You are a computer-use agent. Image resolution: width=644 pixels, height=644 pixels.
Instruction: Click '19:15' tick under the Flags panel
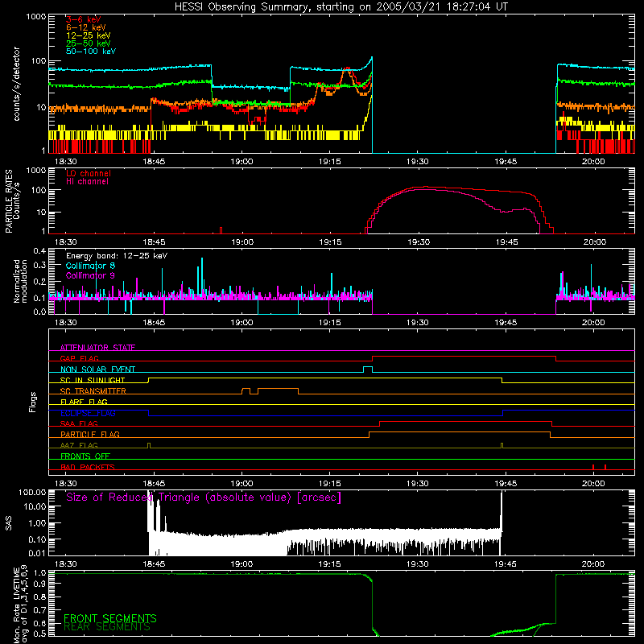(x=330, y=484)
